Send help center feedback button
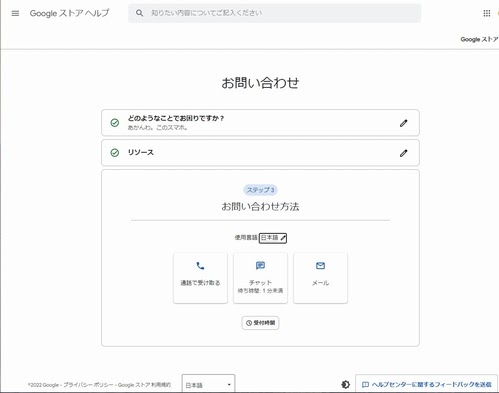 426,384
